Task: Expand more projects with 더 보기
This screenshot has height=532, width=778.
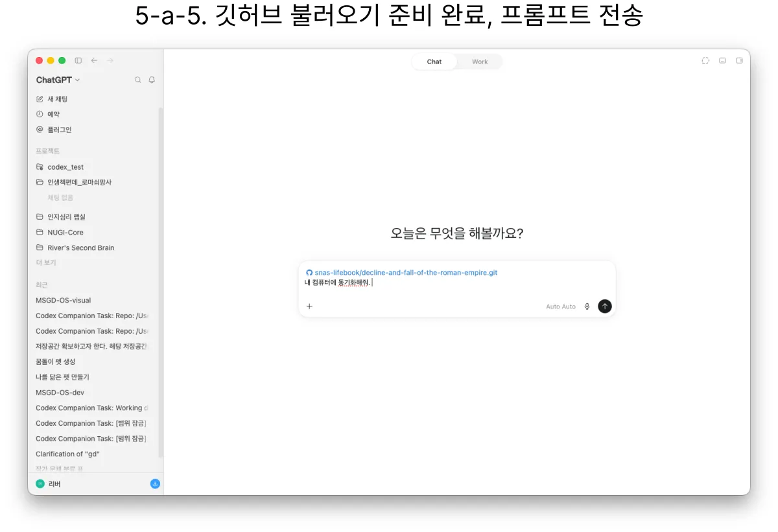Action: click(46, 262)
